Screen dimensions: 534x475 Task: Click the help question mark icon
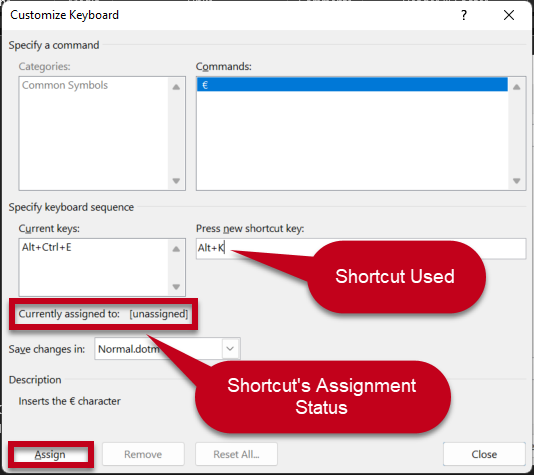[x=464, y=15]
